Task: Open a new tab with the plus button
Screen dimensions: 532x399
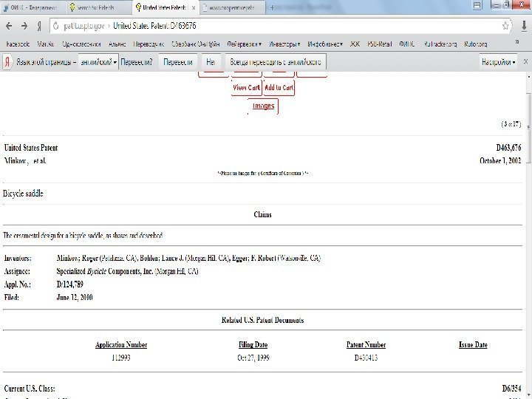Action: tap(272, 7)
